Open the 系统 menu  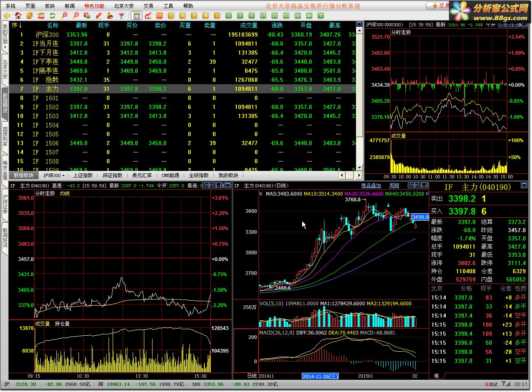tap(11, 6)
